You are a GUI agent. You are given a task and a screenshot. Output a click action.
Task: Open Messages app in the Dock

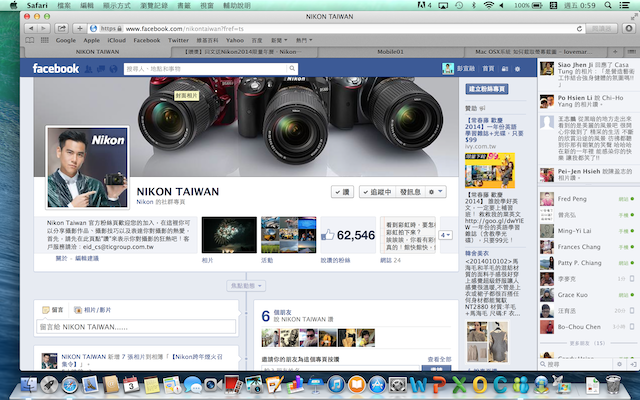[x=192, y=384]
